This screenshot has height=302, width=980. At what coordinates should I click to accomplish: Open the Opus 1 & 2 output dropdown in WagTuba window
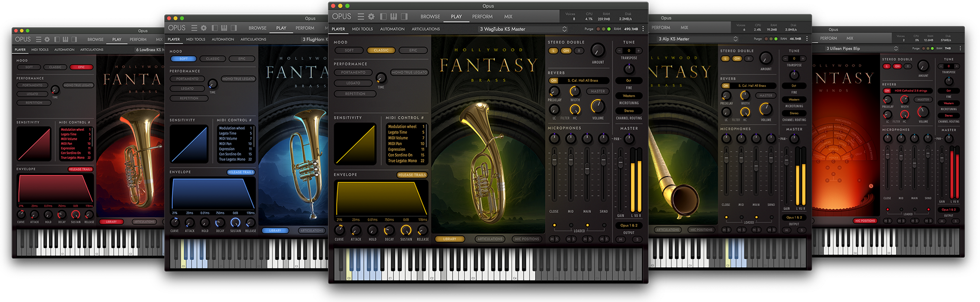[629, 226]
